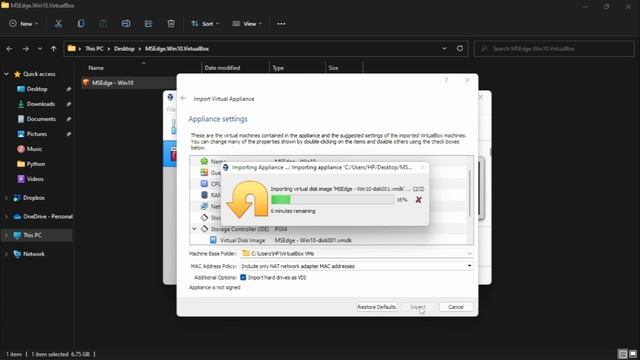The width and height of the screenshot is (640, 360).
Task: Refresh the current Explorer folder
Action: pos(460,48)
